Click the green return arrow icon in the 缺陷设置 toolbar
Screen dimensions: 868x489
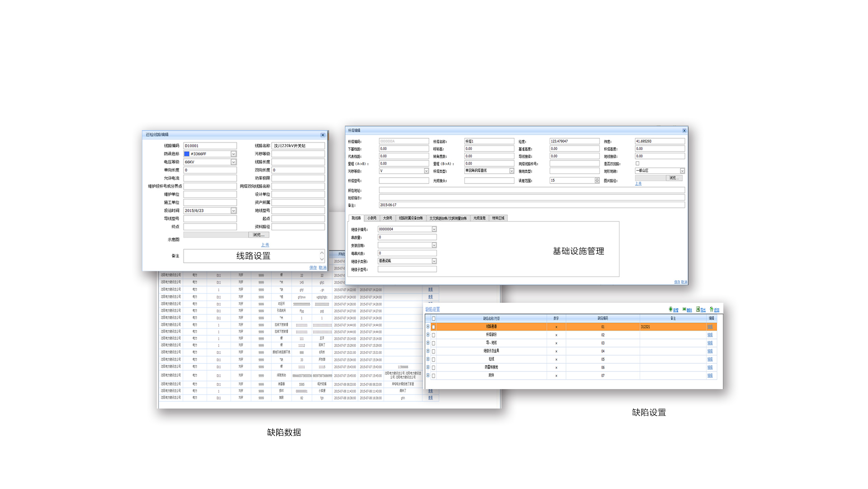pos(712,310)
